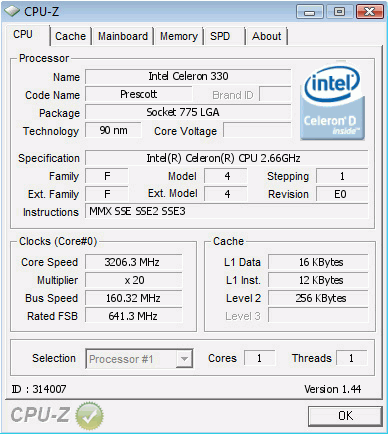This screenshot has width=388, height=434.
Task: Click the Clocks (Core#0) group title
Action: coord(58,241)
